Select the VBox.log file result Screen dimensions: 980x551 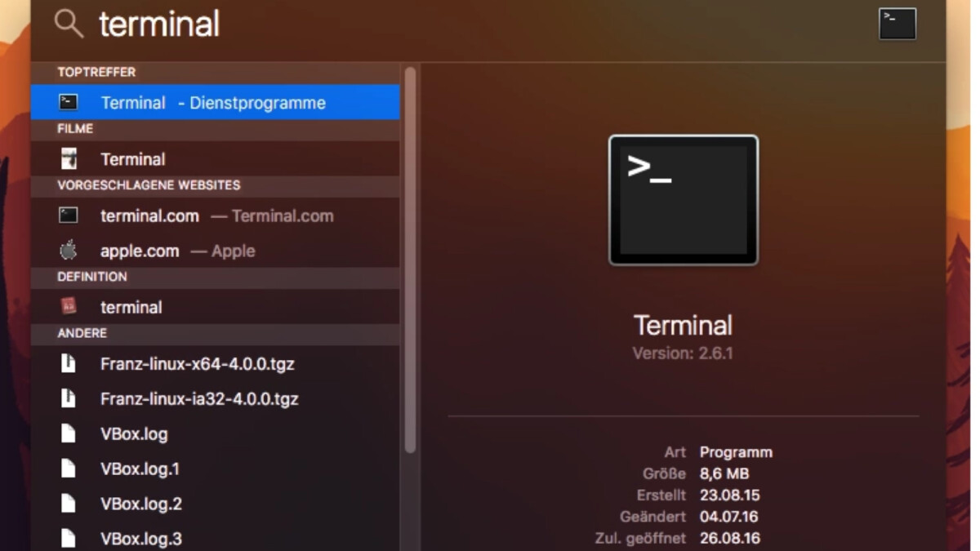134,434
